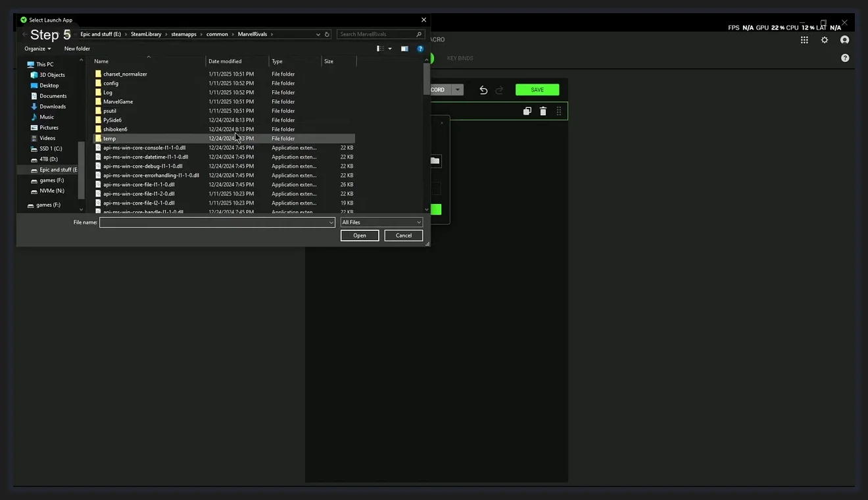Navigate to steamapps in the breadcrumb path
This screenshot has width=868, height=500.
[182, 34]
